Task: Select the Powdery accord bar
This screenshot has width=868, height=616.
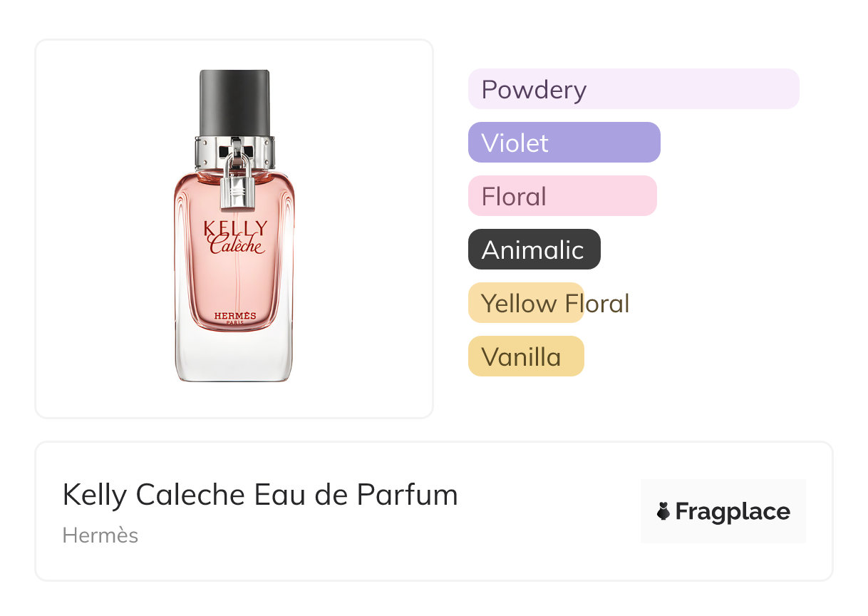Action: tap(633, 89)
